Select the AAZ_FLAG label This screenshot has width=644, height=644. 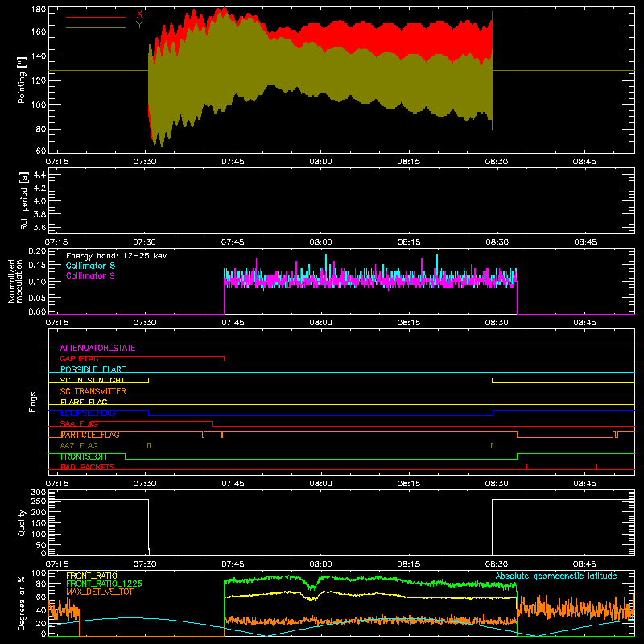(79, 446)
